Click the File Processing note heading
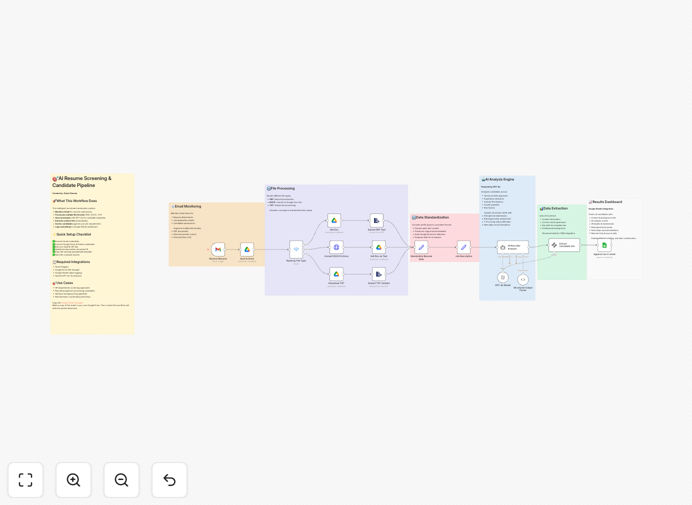 click(x=281, y=188)
